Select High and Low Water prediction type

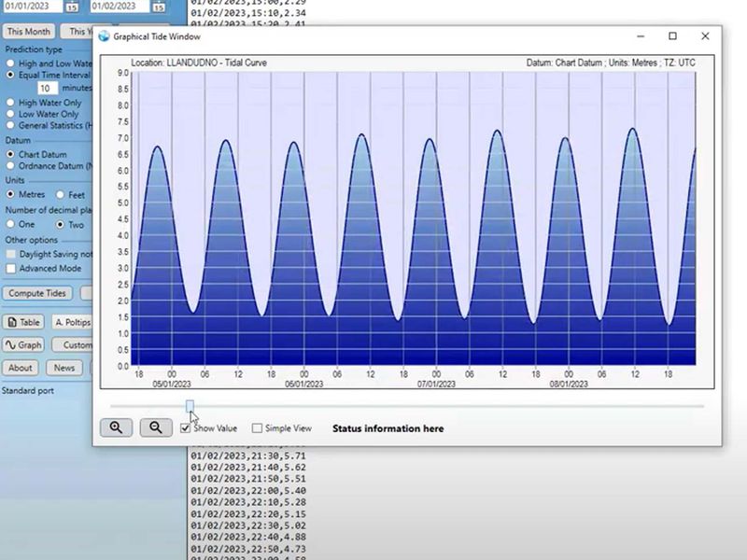pyautogui.click(x=10, y=63)
